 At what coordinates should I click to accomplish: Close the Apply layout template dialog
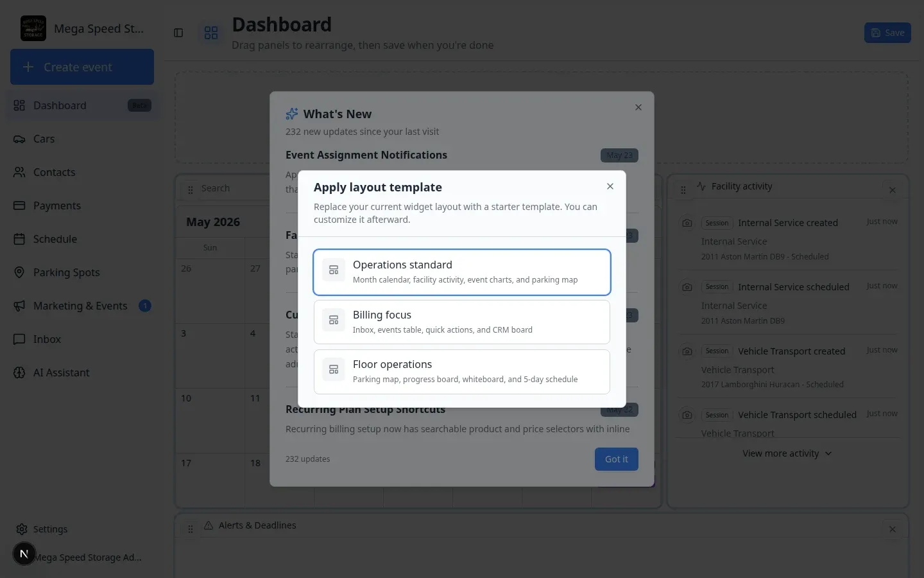(610, 186)
